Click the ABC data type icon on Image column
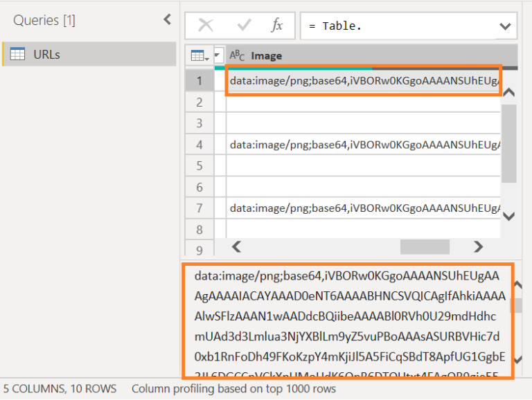 237,55
